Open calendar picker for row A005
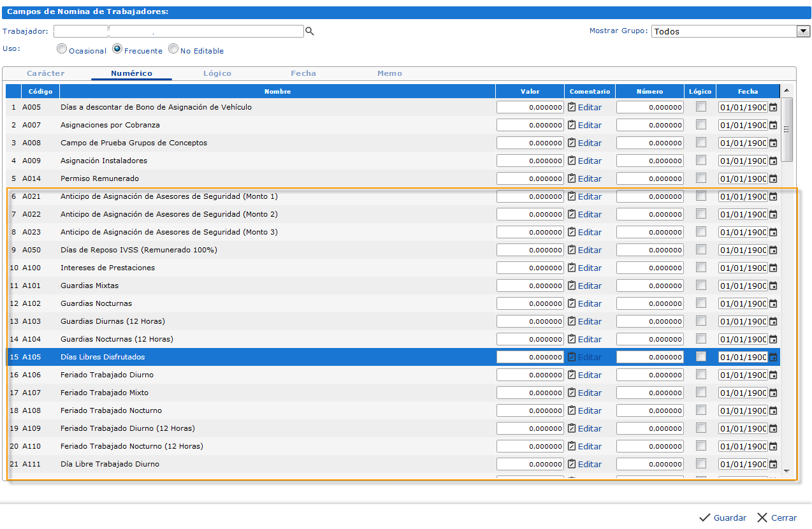 point(773,108)
